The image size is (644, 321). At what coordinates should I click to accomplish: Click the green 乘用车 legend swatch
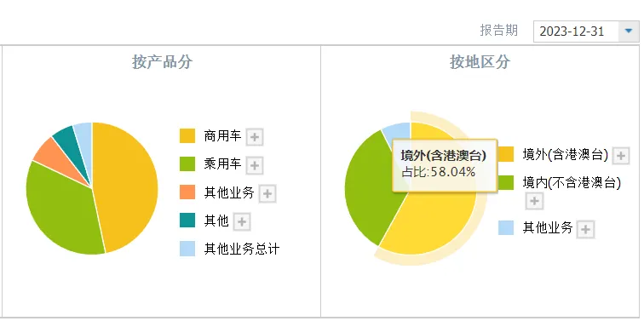[187, 164]
